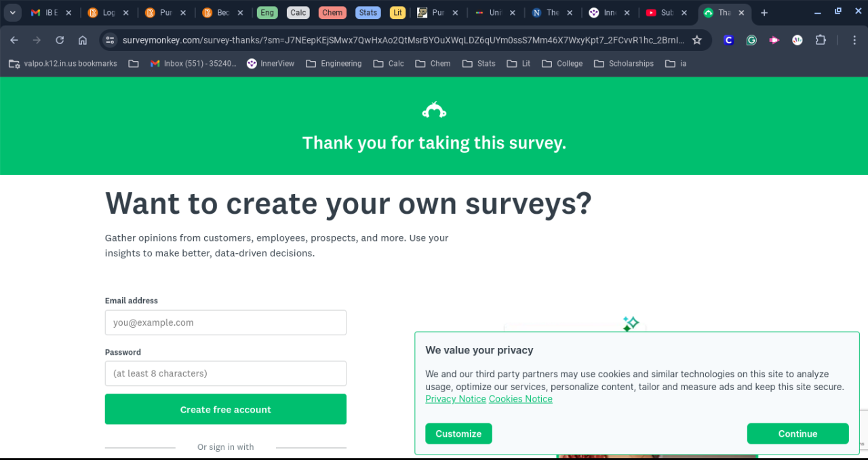Open the Extensions puzzle-piece menu
This screenshot has height=460, width=868.
[x=821, y=40]
